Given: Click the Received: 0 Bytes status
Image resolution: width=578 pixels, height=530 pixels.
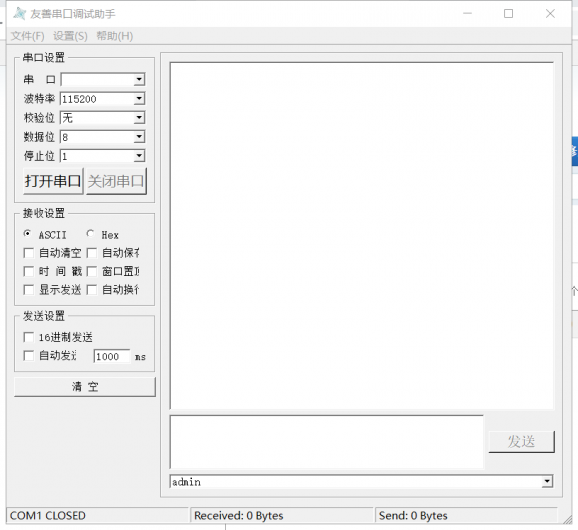Looking at the screenshot, I should pos(238,515).
